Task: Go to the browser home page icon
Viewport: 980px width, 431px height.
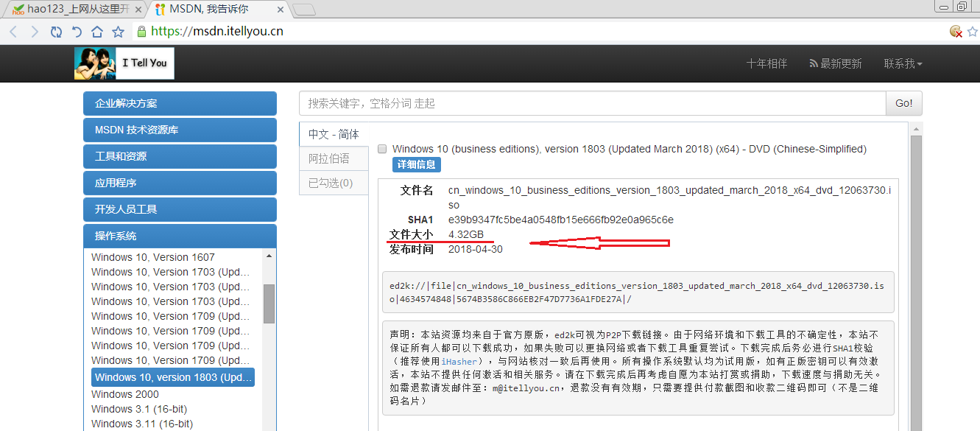Action: [97, 32]
